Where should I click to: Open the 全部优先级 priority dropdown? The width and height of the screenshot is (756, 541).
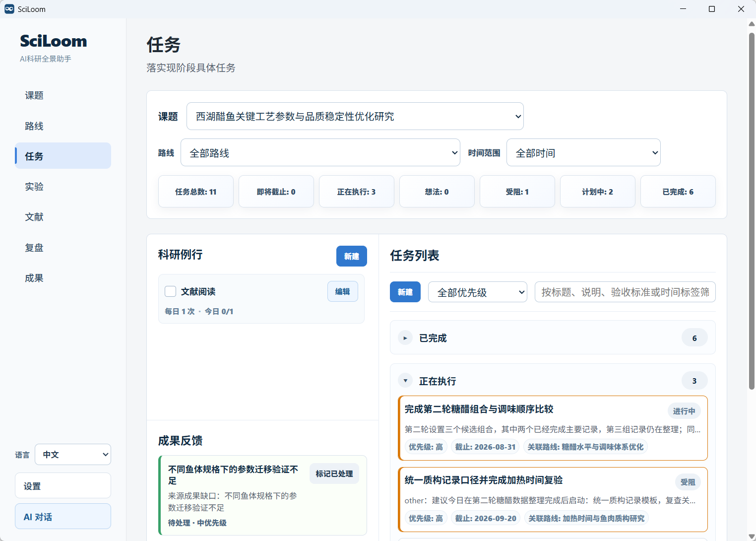(x=478, y=292)
